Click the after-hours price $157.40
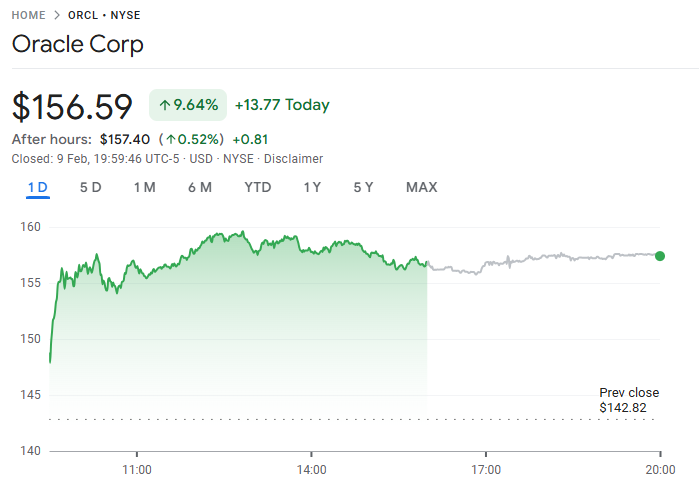699x493 pixels. click(x=125, y=139)
